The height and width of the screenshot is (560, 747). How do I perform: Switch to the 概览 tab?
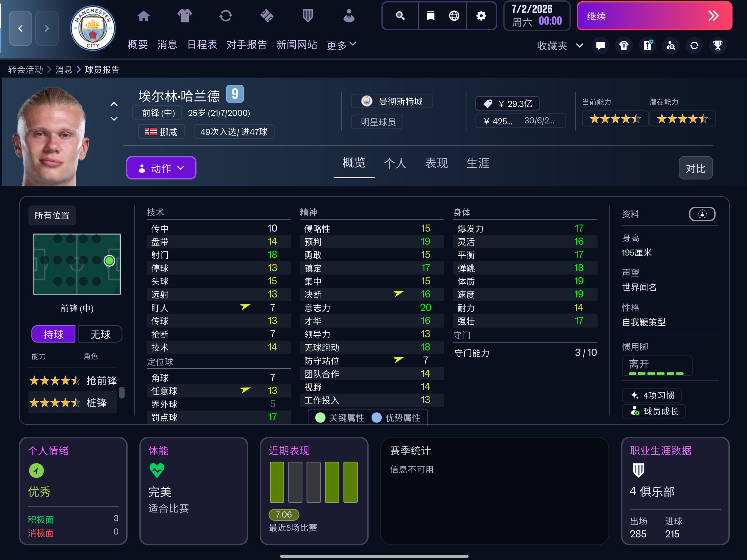354,163
